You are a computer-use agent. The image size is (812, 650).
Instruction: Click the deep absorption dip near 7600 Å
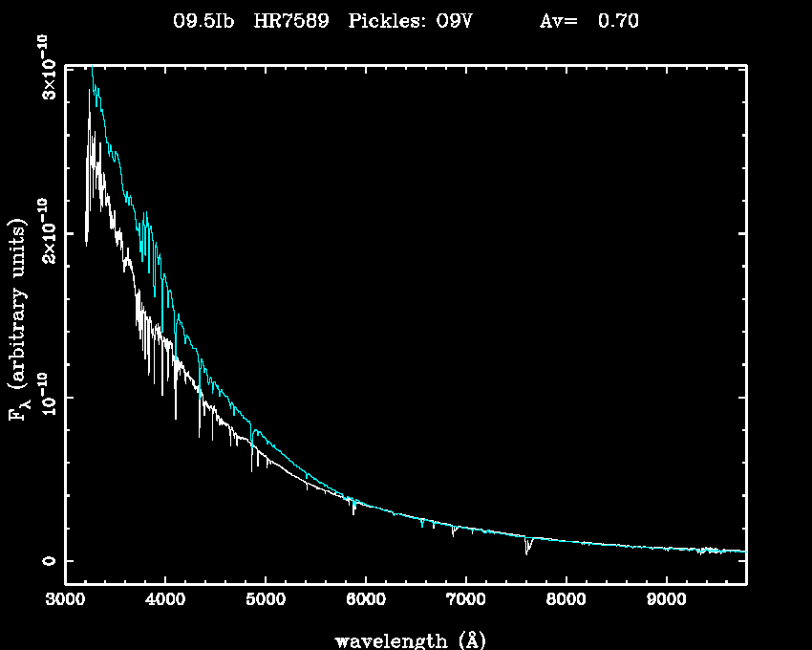point(526,549)
